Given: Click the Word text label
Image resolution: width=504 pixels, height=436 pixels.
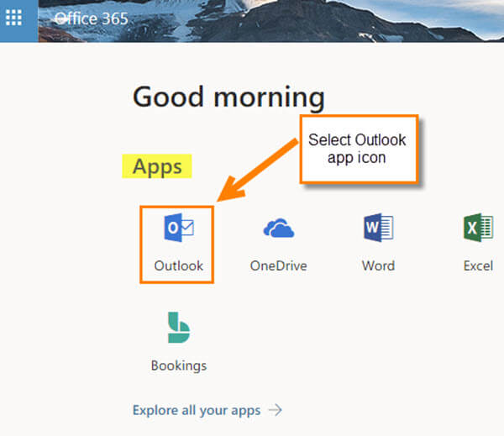Looking at the screenshot, I should (x=378, y=266).
